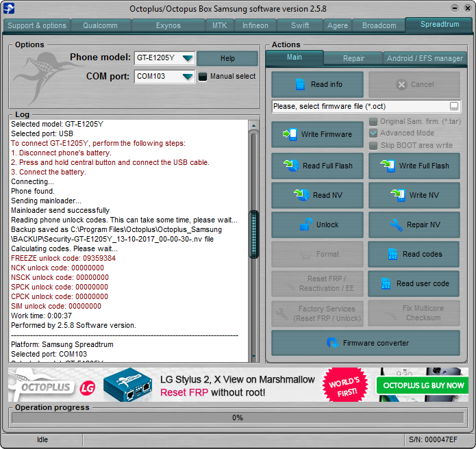The image size is (476, 449).
Task: Click the Mainloader send successfully line
Action: pos(60,210)
